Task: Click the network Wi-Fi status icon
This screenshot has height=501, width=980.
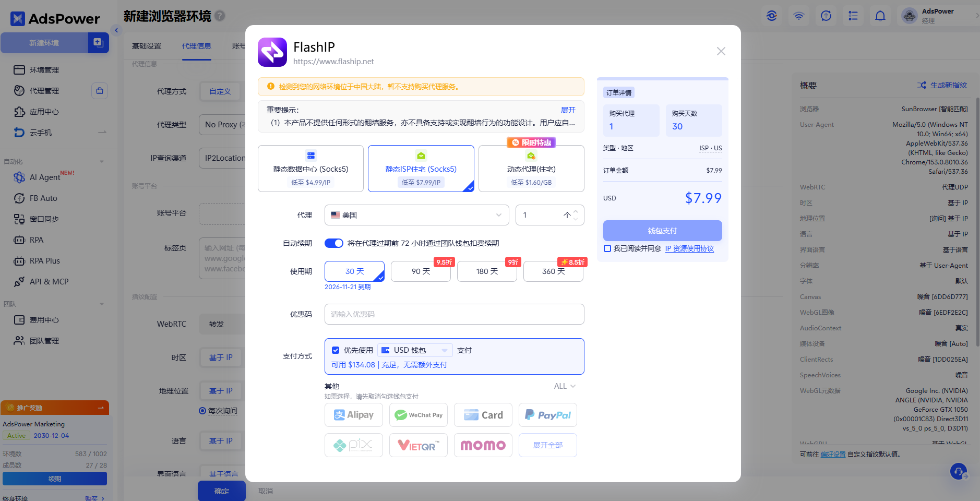Action: (799, 16)
